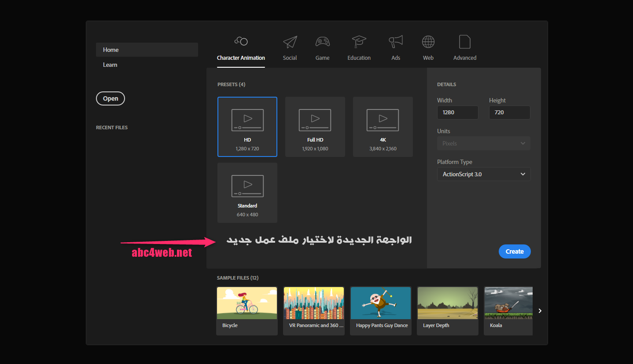Select the Ads megaphone icon
Screen dimensions: 633x364
click(x=395, y=42)
